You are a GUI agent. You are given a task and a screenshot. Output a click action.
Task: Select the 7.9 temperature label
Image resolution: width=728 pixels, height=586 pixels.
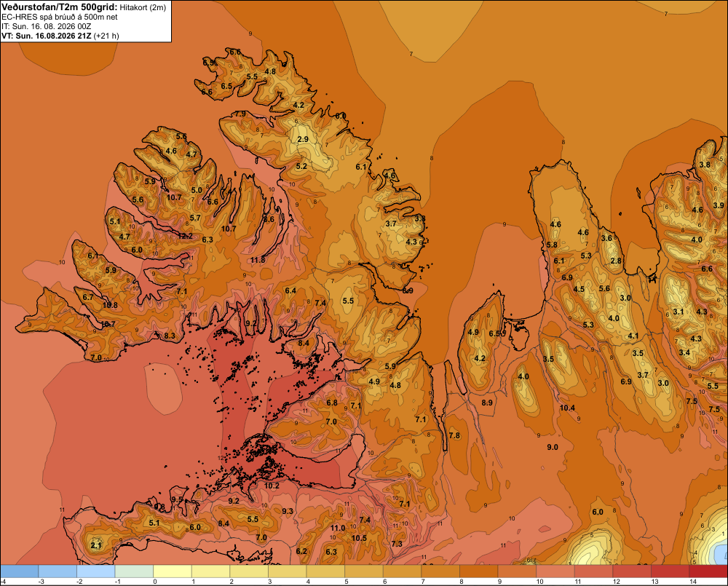[x=240, y=114]
